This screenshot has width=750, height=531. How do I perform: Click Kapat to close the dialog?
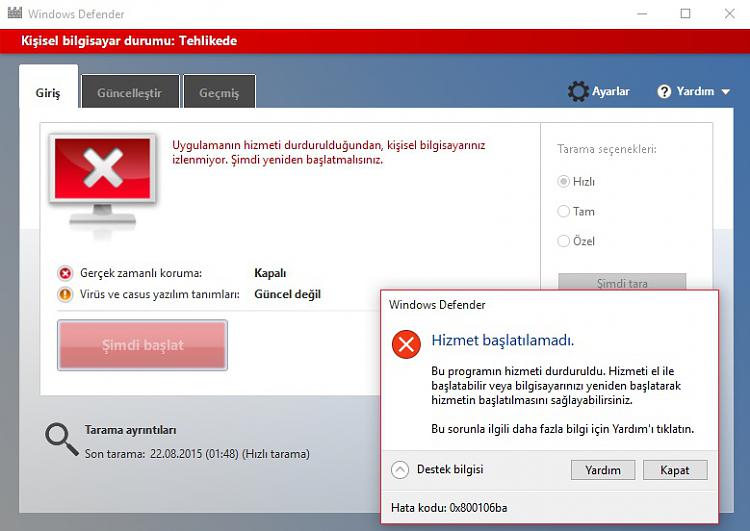(x=675, y=470)
